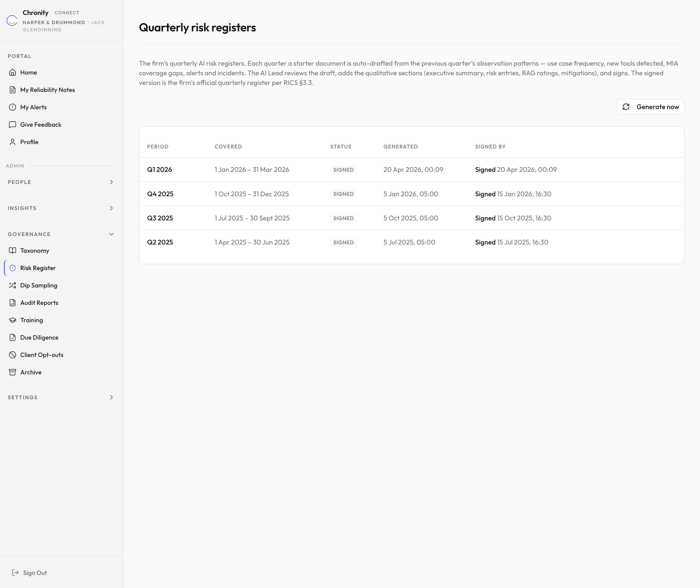Click the Give Feedback speech bubble icon
Screen dimensions: 700x588
[x=13, y=124]
